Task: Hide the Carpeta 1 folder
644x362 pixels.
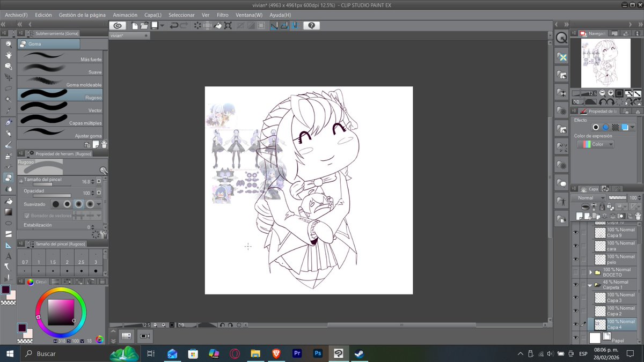Action: [576, 284]
